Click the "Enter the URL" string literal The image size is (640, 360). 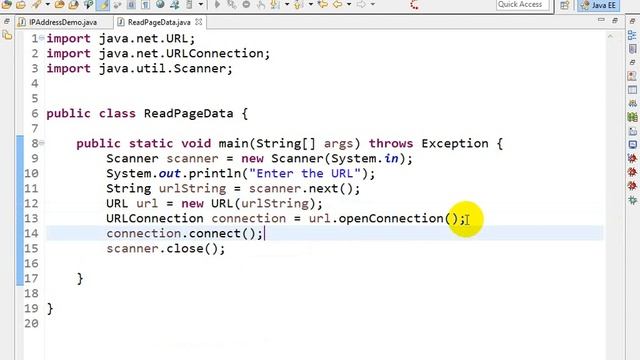(x=305, y=173)
